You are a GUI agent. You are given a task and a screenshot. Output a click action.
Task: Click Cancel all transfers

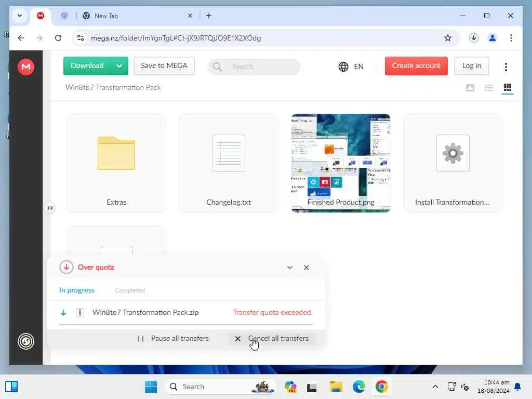(272, 339)
